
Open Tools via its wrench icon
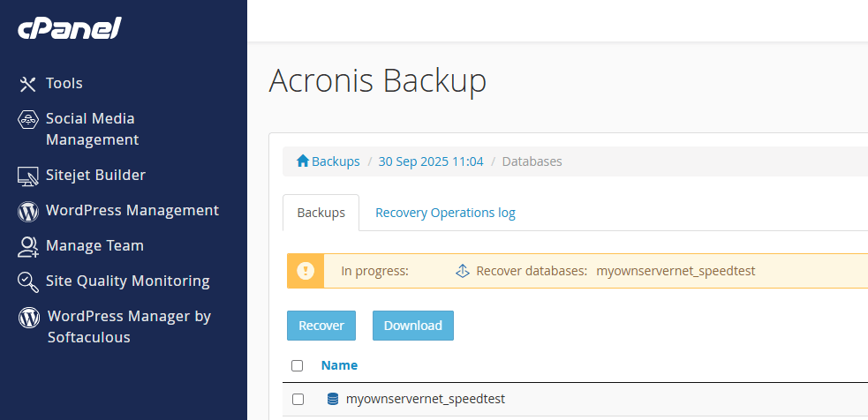click(x=27, y=84)
